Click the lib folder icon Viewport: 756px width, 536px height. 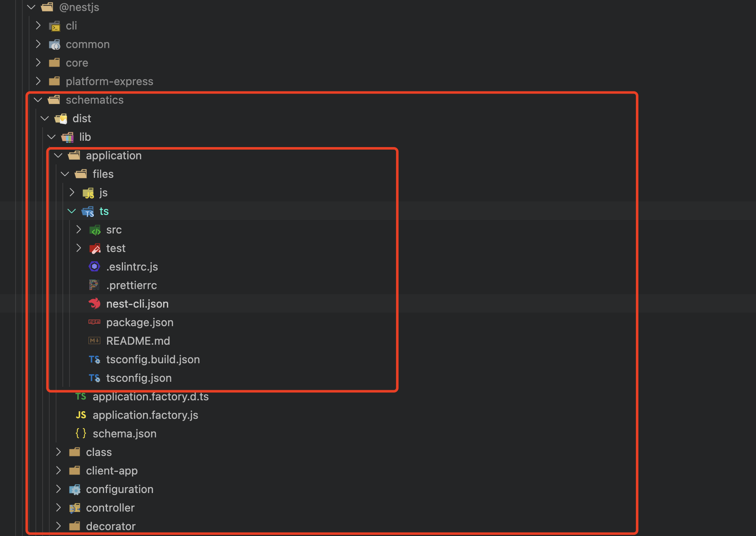pyautogui.click(x=68, y=137)
